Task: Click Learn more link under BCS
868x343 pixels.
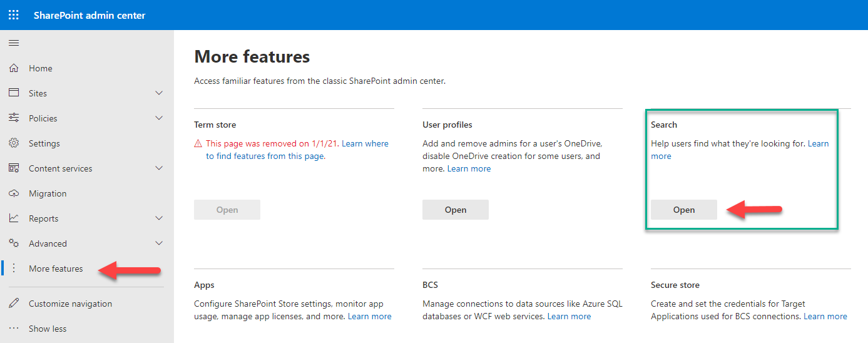Action: [569, 317]
